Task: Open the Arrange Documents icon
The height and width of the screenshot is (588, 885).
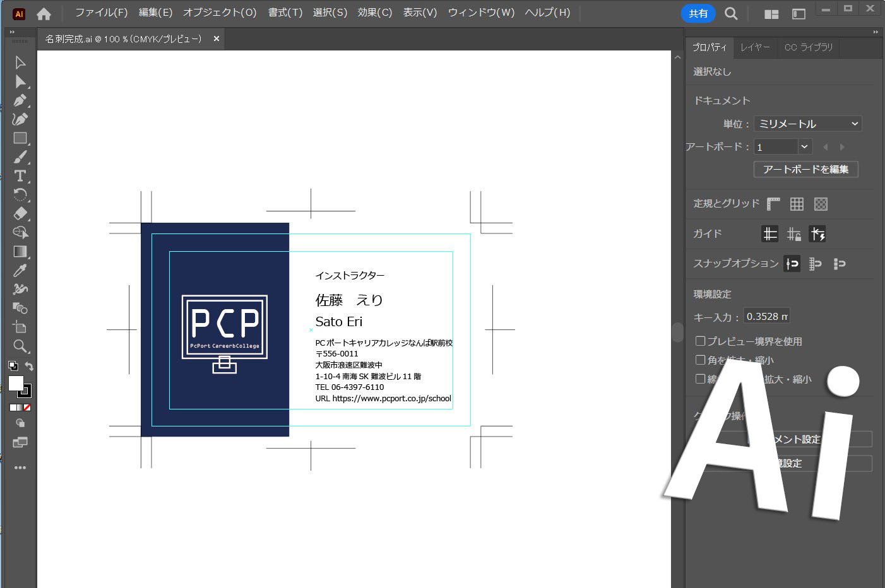Action: point(771,14)
